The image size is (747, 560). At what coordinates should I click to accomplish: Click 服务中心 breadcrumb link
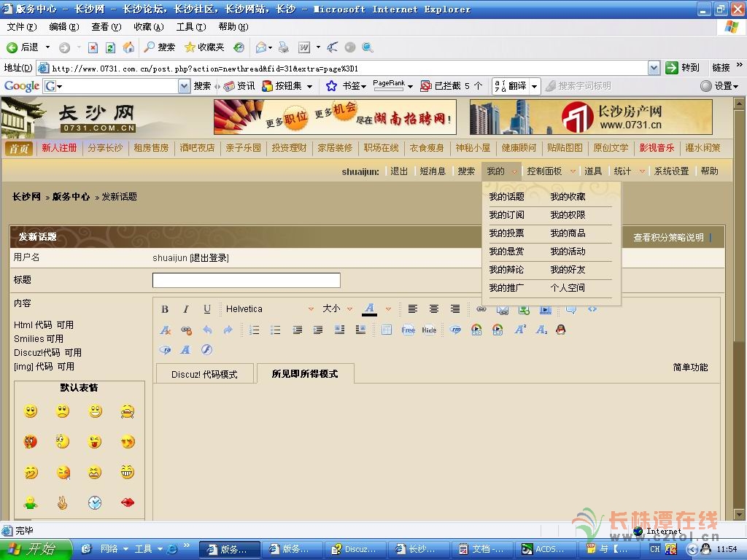(x=71, y=197)
